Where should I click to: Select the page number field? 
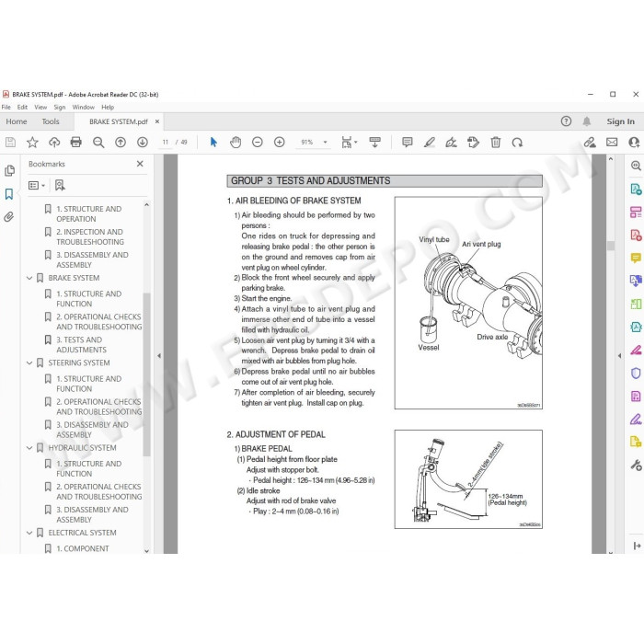pyautogui.click(x=166, y=142)
